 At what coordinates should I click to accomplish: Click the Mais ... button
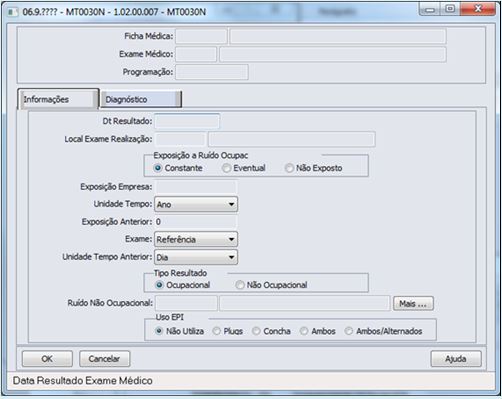click(413, 304)
